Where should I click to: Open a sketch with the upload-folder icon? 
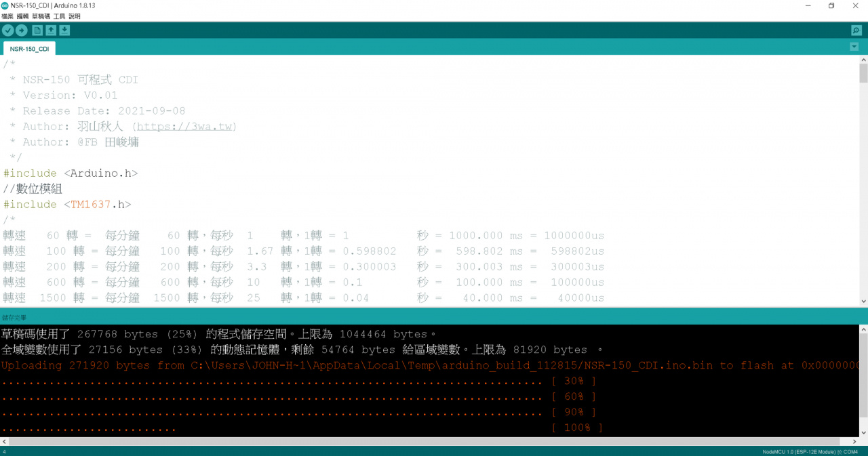[51, 30]
